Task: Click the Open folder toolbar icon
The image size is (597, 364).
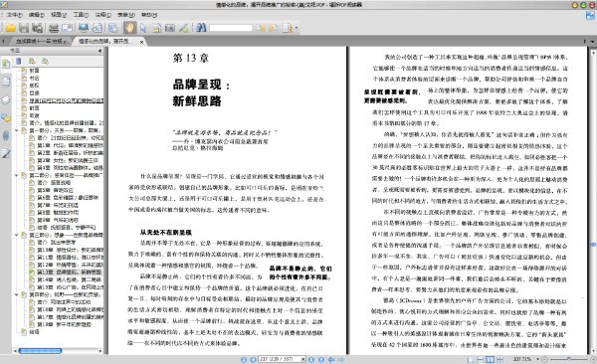Action: tap(10, 28)
